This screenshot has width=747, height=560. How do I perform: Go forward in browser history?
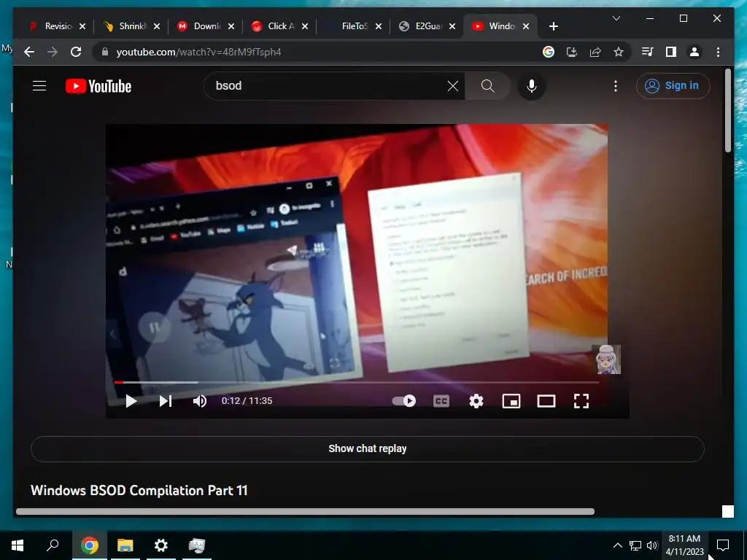tap(53, 52)
